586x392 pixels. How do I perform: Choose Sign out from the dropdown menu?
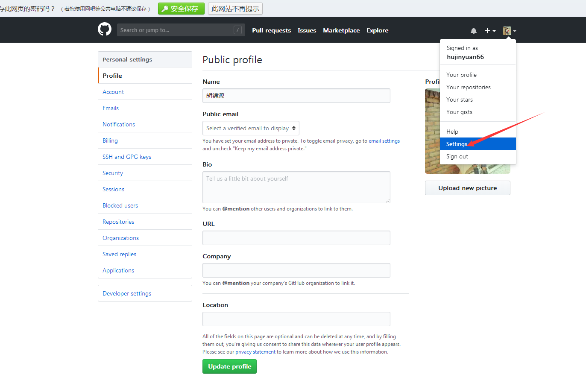pos(457,156)
